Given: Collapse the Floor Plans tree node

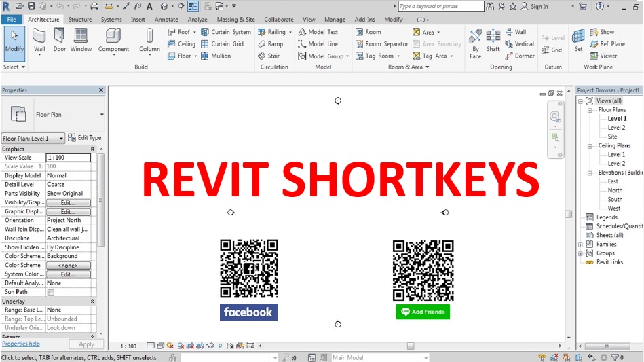Looking at the screenshot, I should click(x=590, y=110).
